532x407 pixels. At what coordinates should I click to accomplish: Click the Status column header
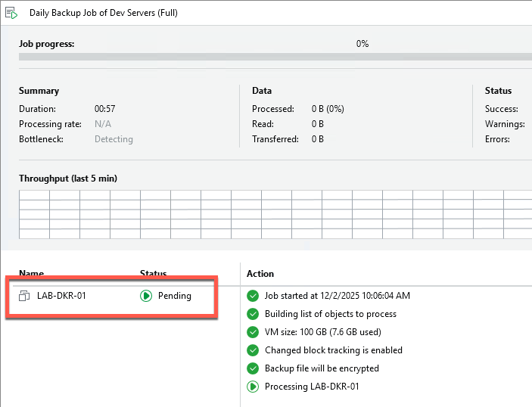pos(153,273)
